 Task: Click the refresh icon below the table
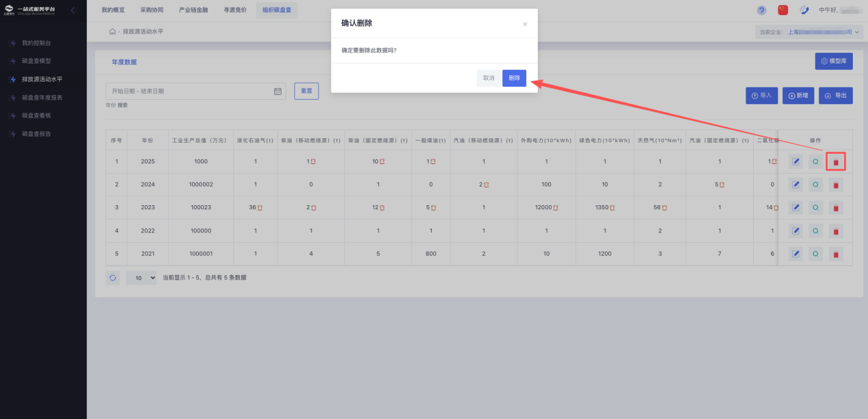pyautogui.click(x=113, y=278)
